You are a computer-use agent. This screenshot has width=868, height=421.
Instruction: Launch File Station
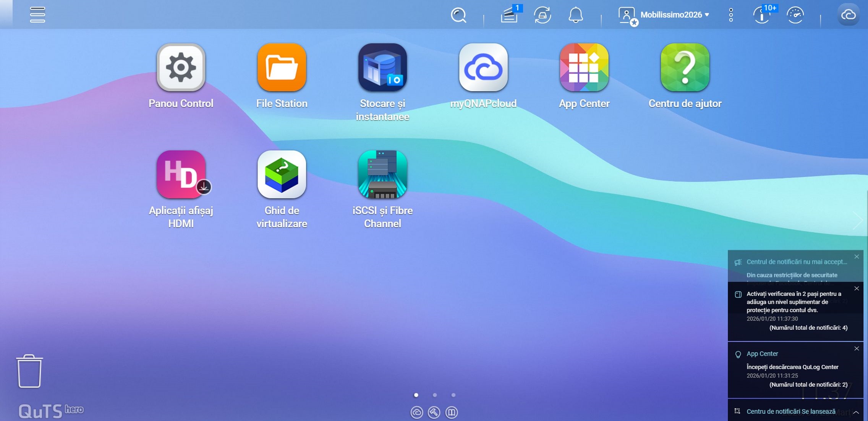click(x=282, y=68)
